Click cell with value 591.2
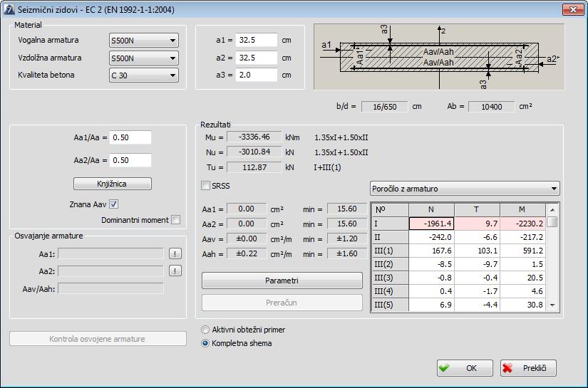Image resolution: width=588 pixels, height=388 pixels. [522, 251]
